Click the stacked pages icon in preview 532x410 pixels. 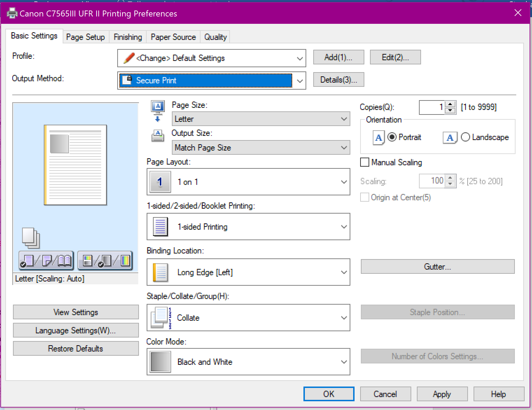coord(31,238)
